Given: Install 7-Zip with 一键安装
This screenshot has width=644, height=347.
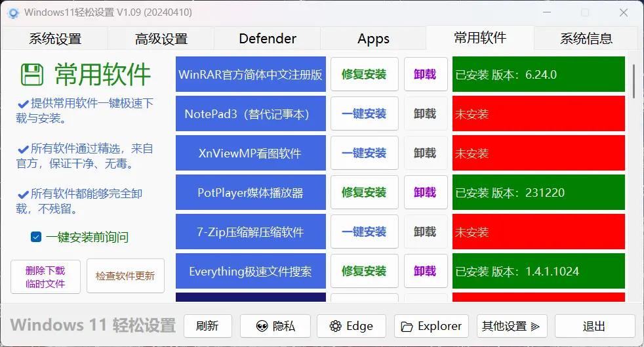Looking at the screenshot, I should (365, 232).
